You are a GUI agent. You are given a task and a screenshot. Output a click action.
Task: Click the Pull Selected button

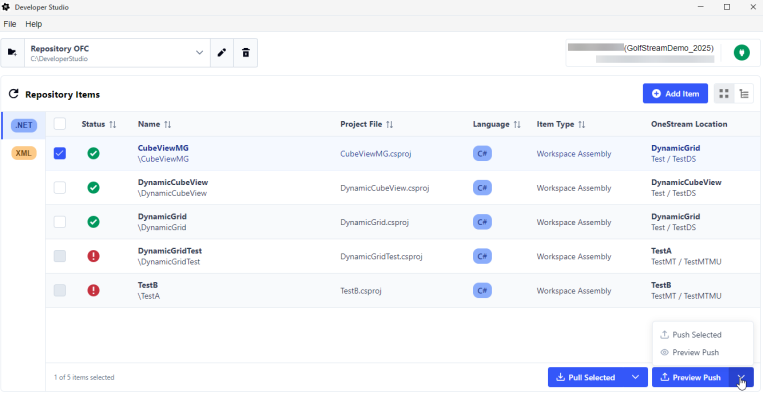point(586,377)
